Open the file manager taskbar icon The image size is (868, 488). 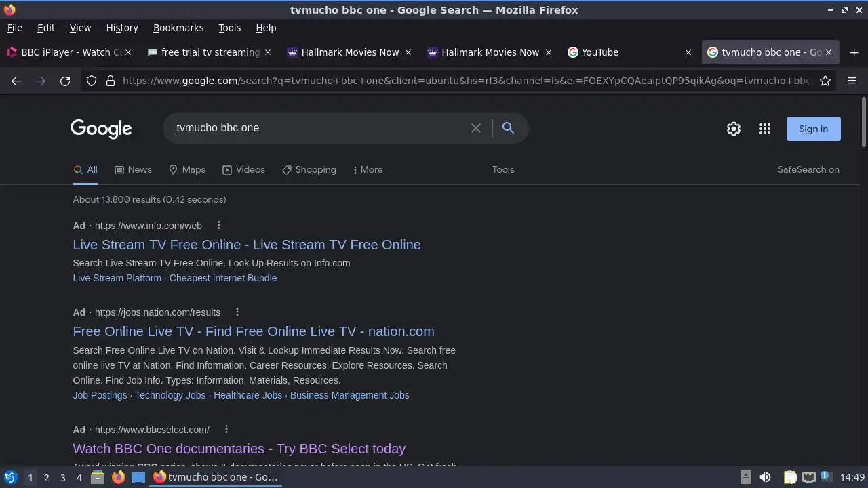(97, 477)
